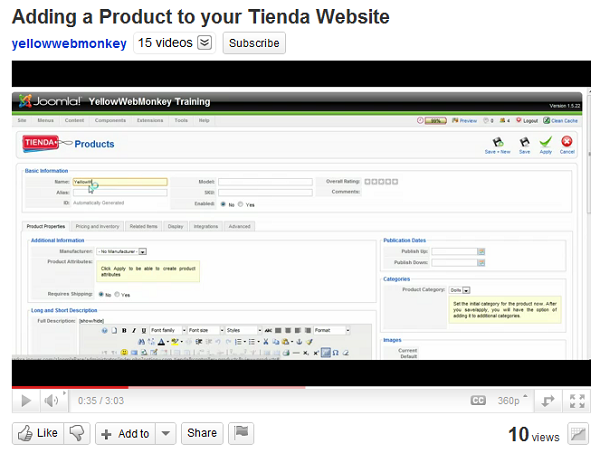600x453 pixels.
Task: Flag the video with the flag icon
Action: (x=241, y=433)
